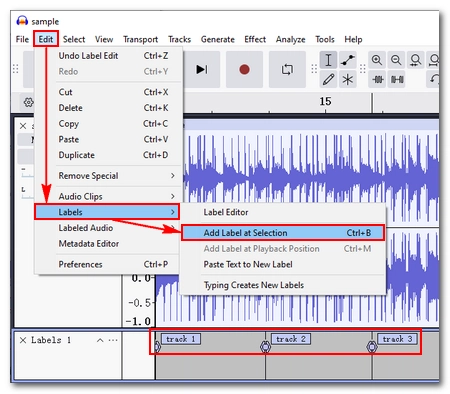
Task: Open the Analyze menu
Action: coord(290,39)
